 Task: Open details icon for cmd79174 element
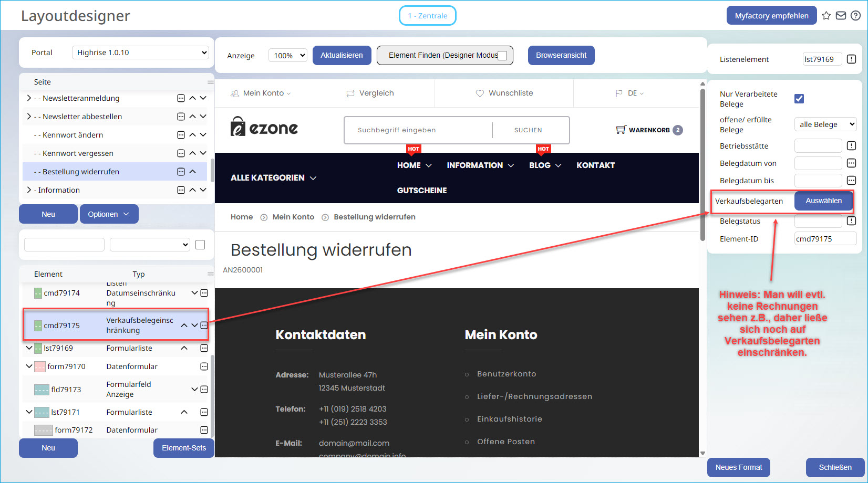click(x=204, y=293)
